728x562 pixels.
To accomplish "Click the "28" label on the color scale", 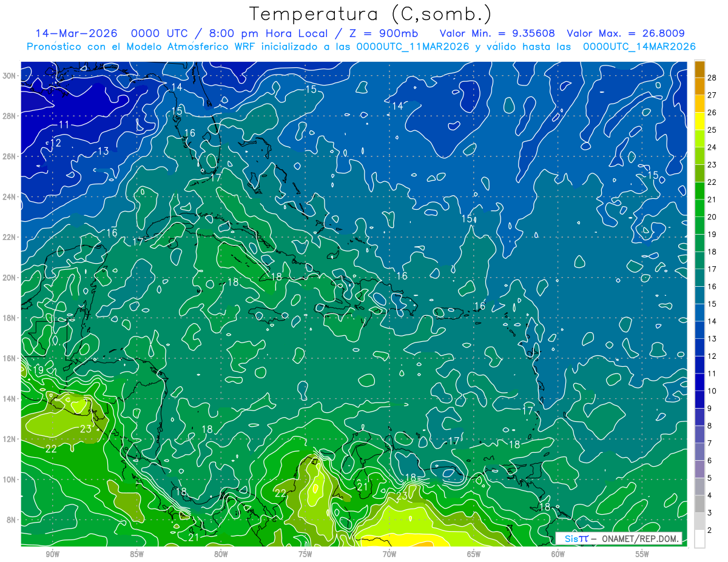I will click(x=712, y=78).
